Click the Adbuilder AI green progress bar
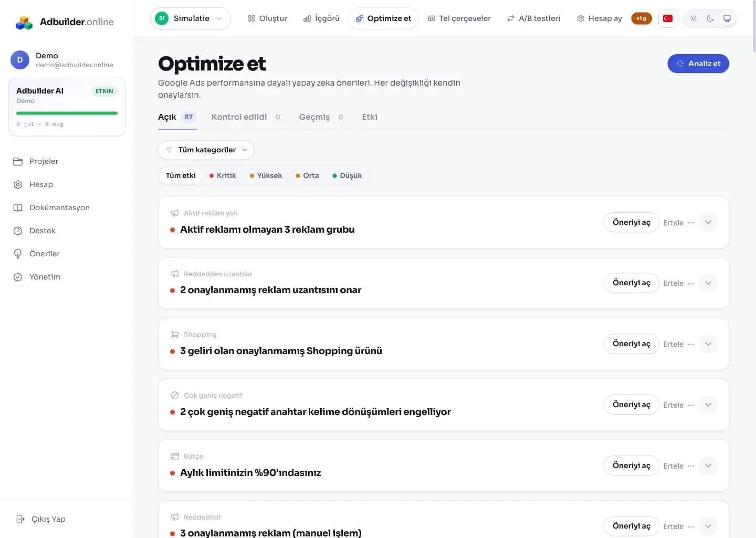Image resolution: width=756 pixels, height=538 pixels. point(67,113)
